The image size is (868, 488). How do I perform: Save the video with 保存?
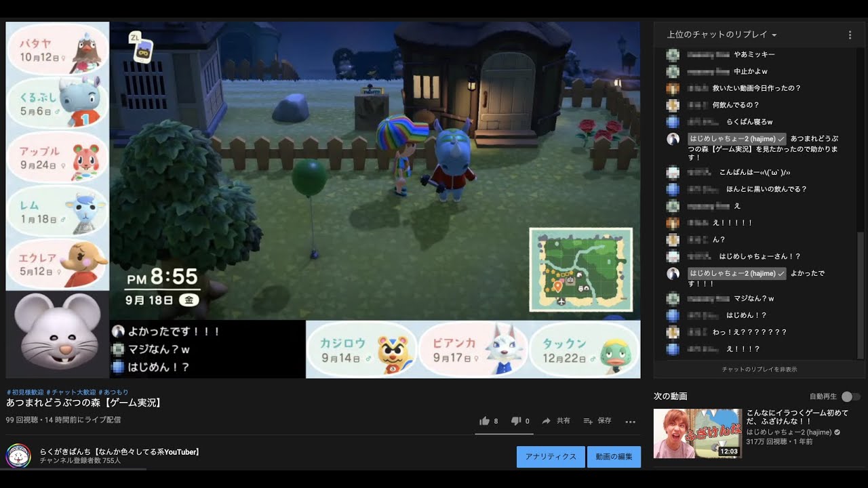coord(597,421)
